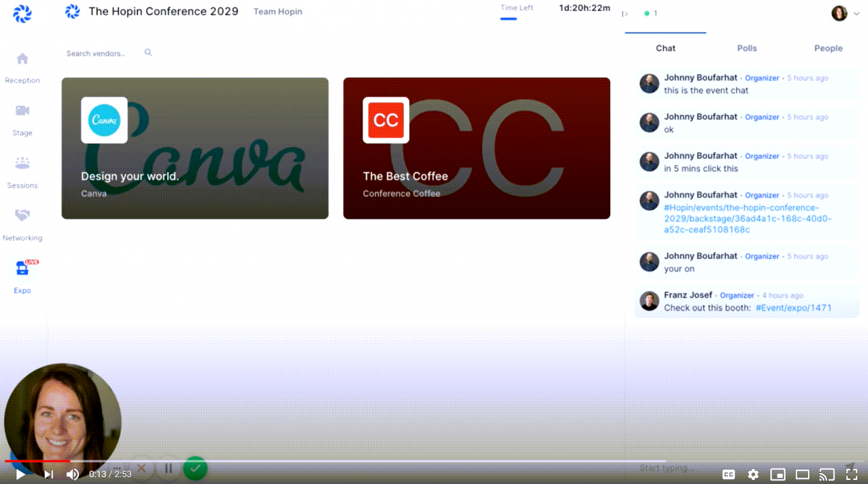Switch to the People tab
The image size is (868, 484).
[828, 48]
